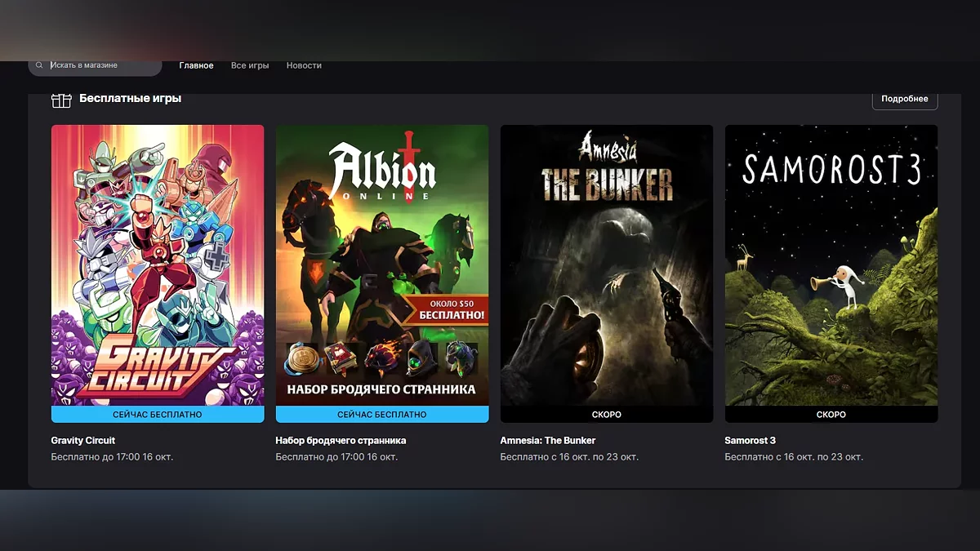Open the Amnesia The Bunker cover art

click(x=607, y=265)
